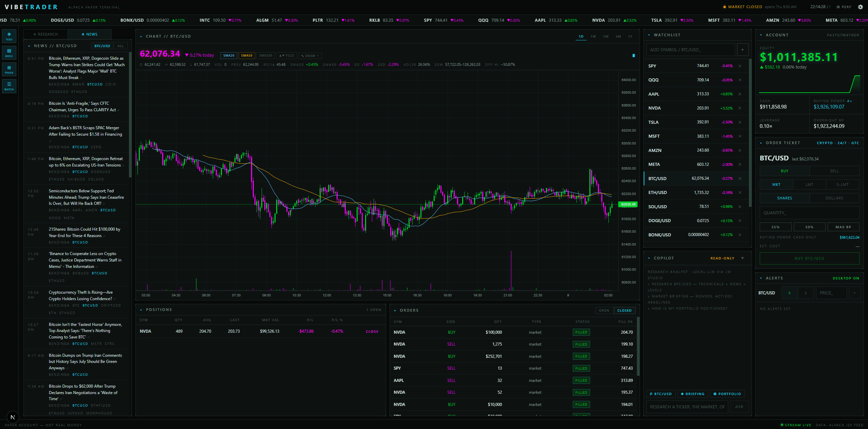The image size is (868, 429).
Task: Show ALL news filter
Action: [120, 46]
